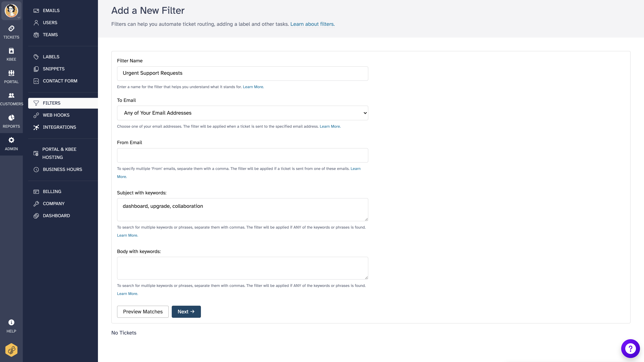The height and width of the screenshot is (362, 644).
Task: Open Business Hours settings
Action: click(62, 169)
